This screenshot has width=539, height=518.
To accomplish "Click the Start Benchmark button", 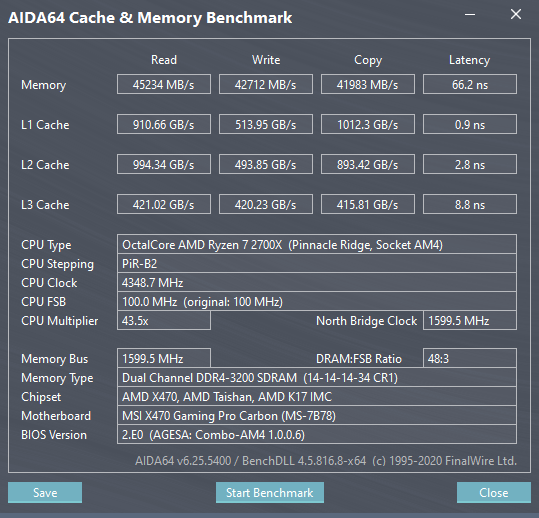I will (270, 492).
